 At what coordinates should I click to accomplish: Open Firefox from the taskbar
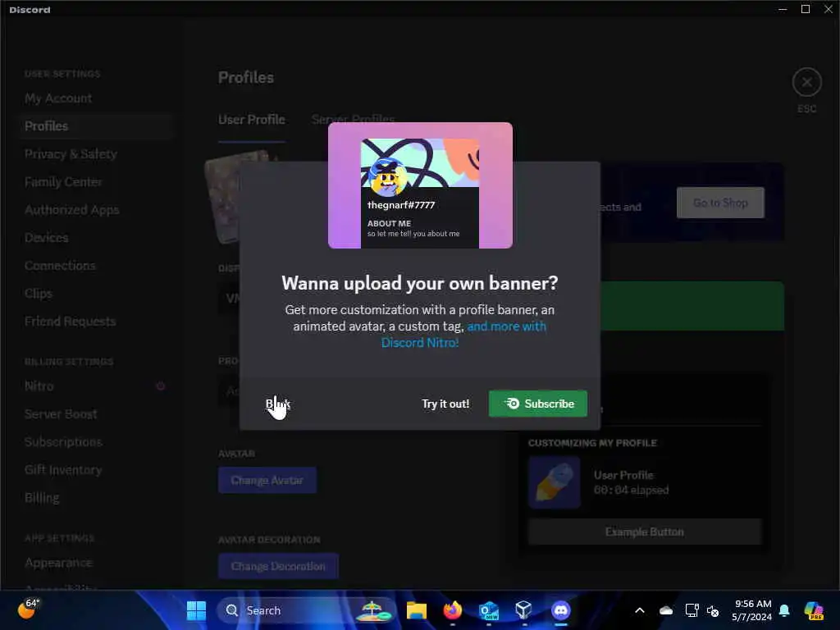point(453,610)
